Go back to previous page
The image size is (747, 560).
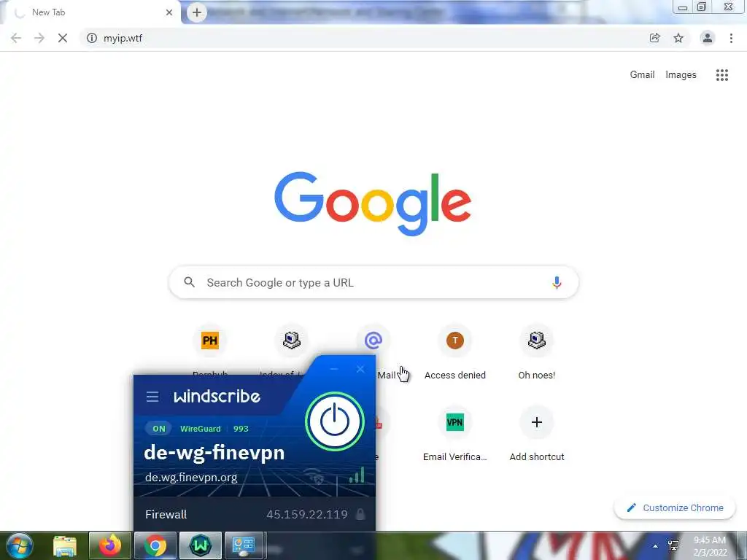(x=16, y=38)
